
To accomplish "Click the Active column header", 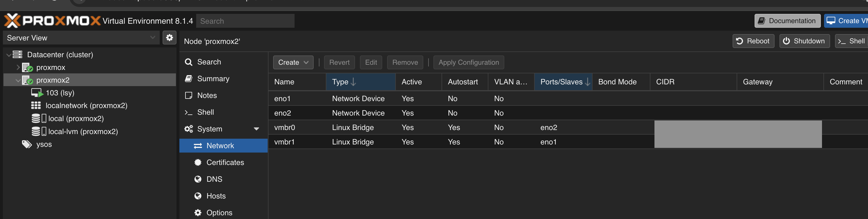I will point(418,82).
